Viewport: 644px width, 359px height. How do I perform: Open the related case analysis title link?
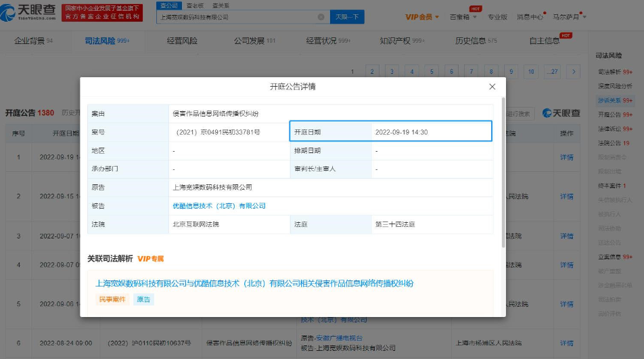254,283
